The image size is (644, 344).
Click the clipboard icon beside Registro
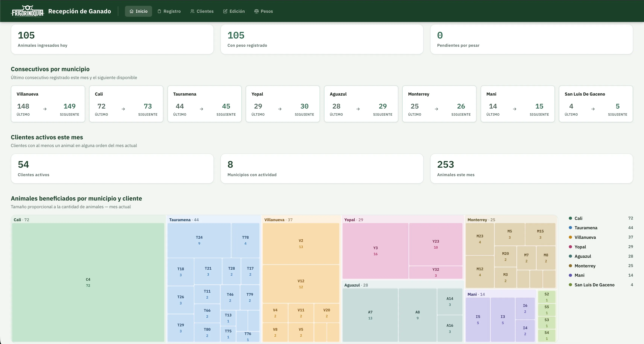[159, 11]
